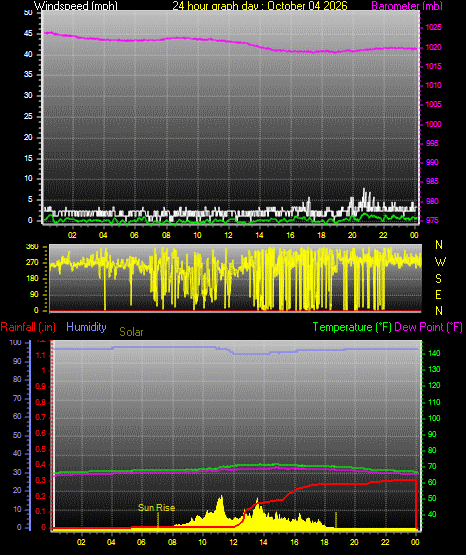Click the Barometer (mb) axis title

[407, 5]
